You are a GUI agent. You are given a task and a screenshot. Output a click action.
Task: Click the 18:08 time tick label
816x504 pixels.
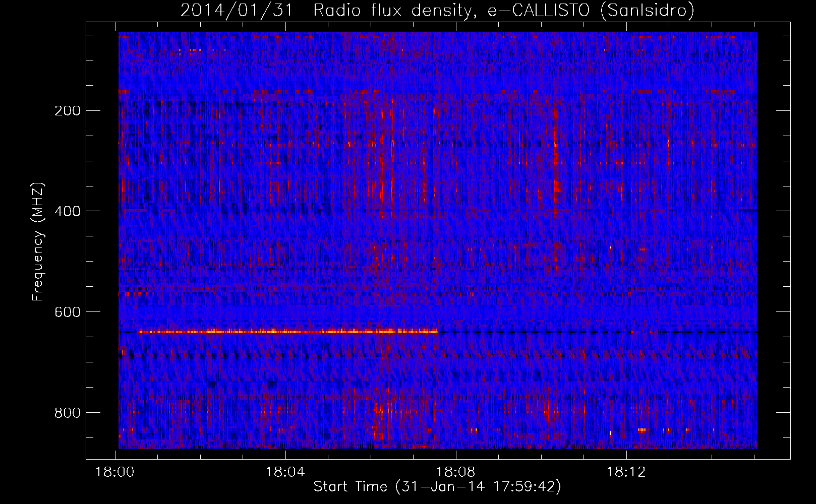[x=456, y=472]
